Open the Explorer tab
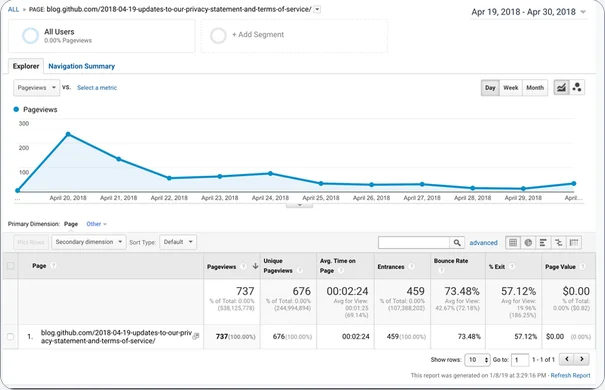The height and width of the screenshot is (390, 605). 26,66
